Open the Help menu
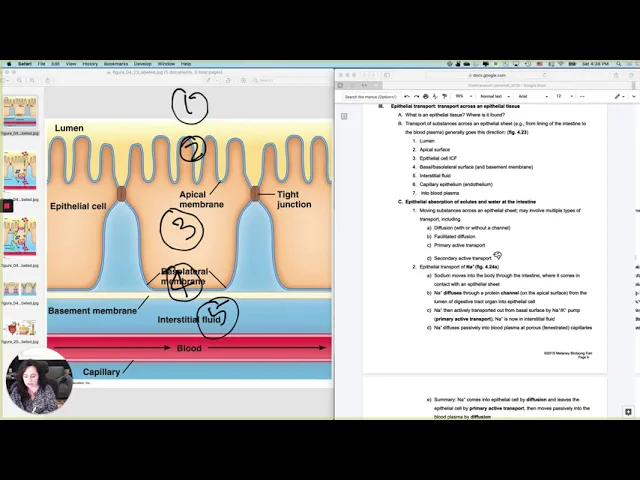 pyautogui.click(x=186, y=64)
